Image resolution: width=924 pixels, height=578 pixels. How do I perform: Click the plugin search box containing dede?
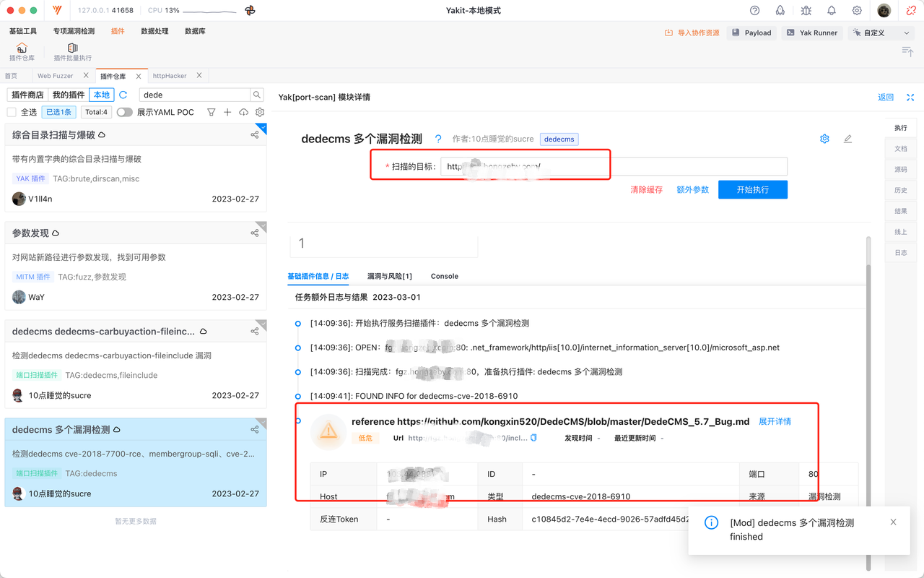coord(194,95)
